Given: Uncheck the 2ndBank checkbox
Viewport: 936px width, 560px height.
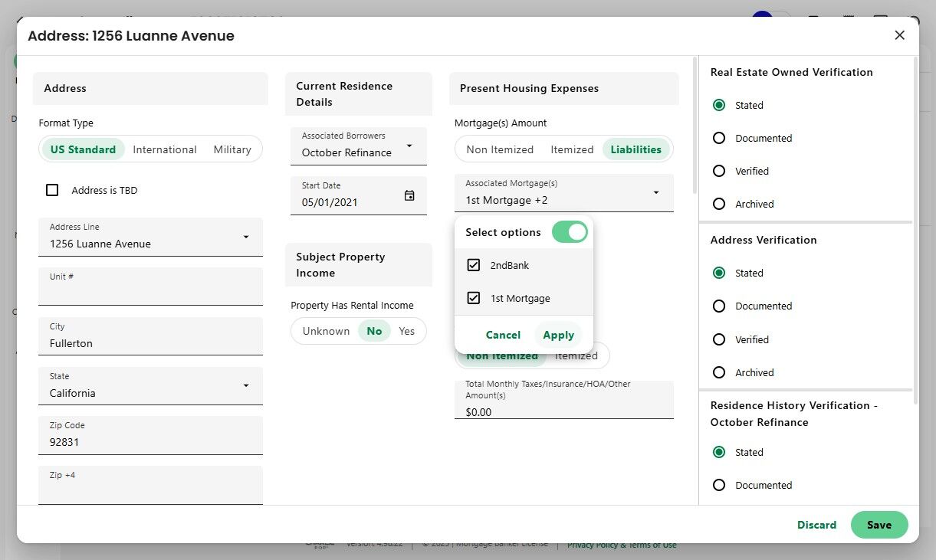Looking at the screenshot, I should (474, 265).
